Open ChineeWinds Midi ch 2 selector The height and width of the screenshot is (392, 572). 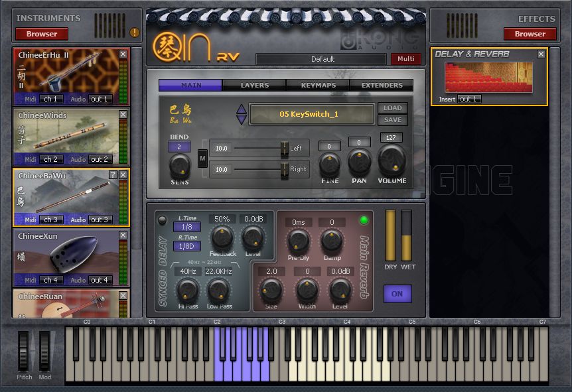pos(50,159)
